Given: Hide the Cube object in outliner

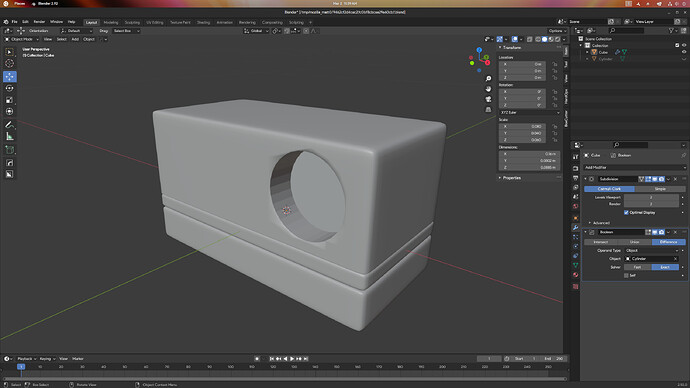Looking at the screenshot, I should pyautogui.click(x=683, y=52).
